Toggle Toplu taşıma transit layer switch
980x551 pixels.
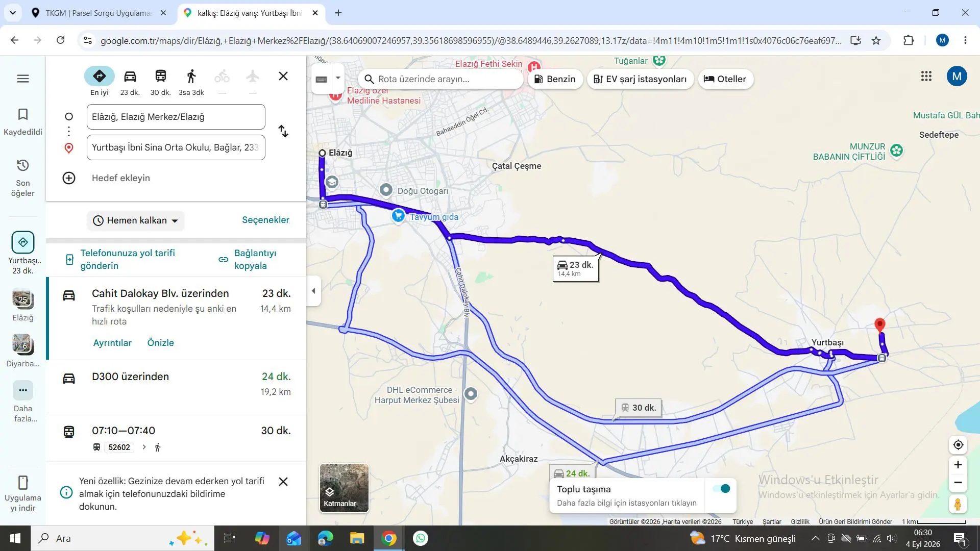[x=722, y=489]
